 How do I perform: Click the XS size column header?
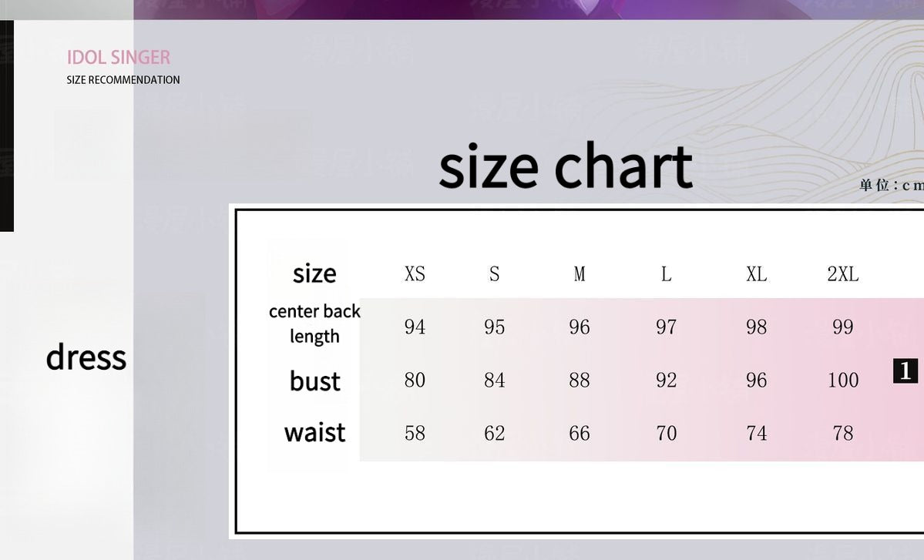pyautogui.click(x=415, y=274)
